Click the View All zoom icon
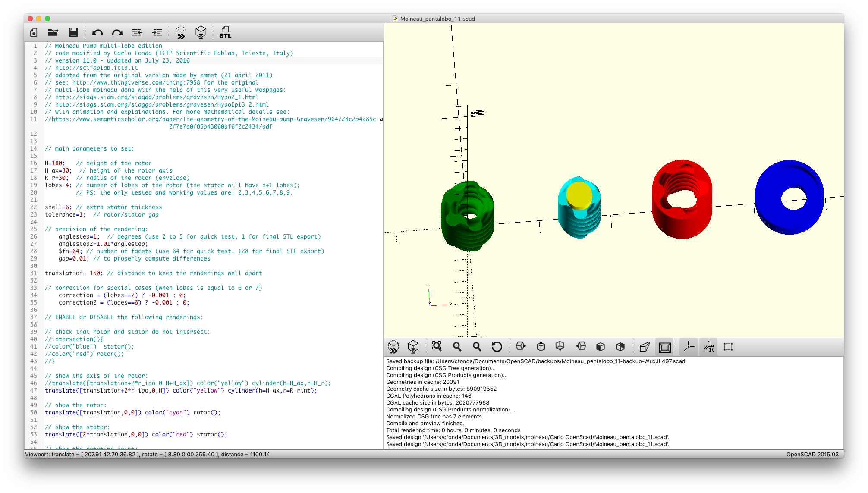This screenshot has width=868, height=493. [x=437, y=347]
